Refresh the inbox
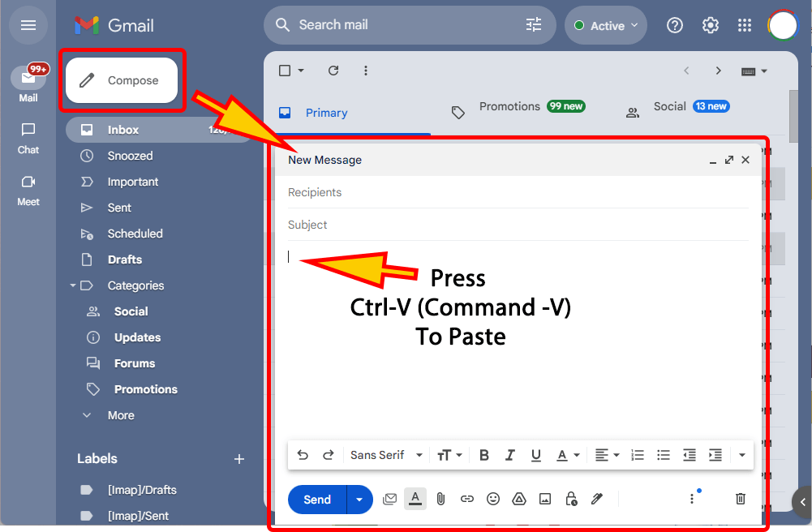The height and width of the screenshot is (532, 812). click(x=333, y=71)
